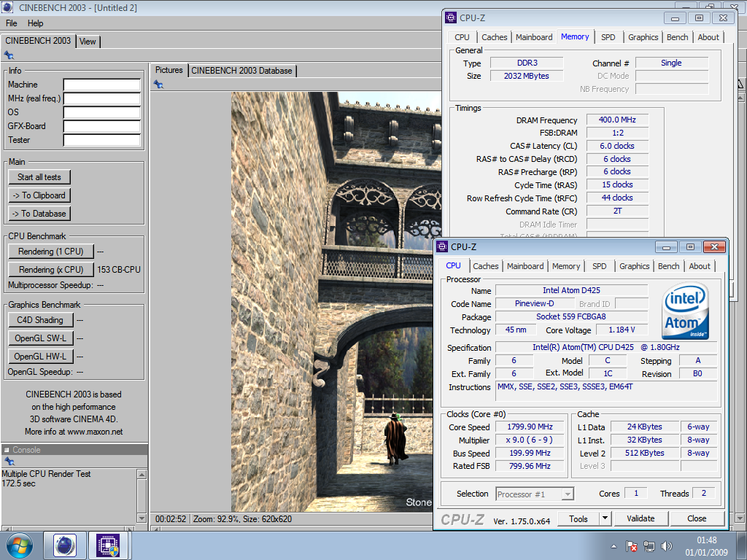This screenshot has height=560, width=747.
Task: Open the About tab in the front CPU-Z window
Action: (x=700, y=266)
